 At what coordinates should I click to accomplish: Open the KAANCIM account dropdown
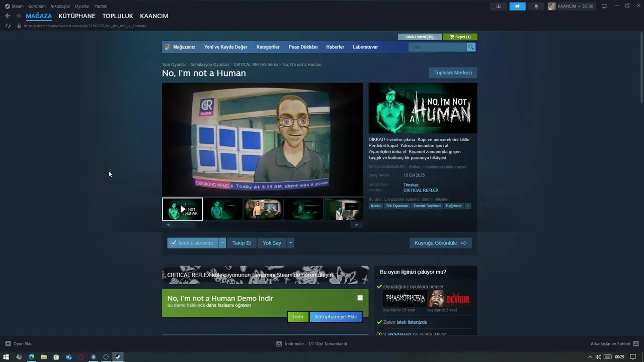pos(571,6)
